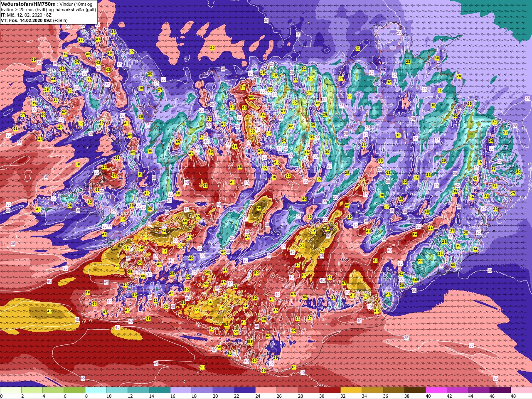Click the 'Vindur (10m) og' description text
The width and height of the screenshot is (532, 399).
coord(76,3)
